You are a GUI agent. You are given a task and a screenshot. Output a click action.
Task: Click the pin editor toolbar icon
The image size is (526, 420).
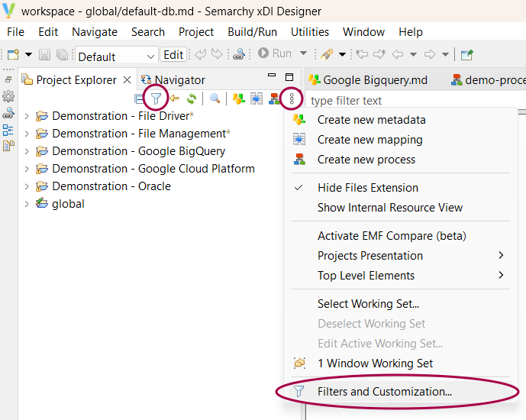[x=467, y=54]
